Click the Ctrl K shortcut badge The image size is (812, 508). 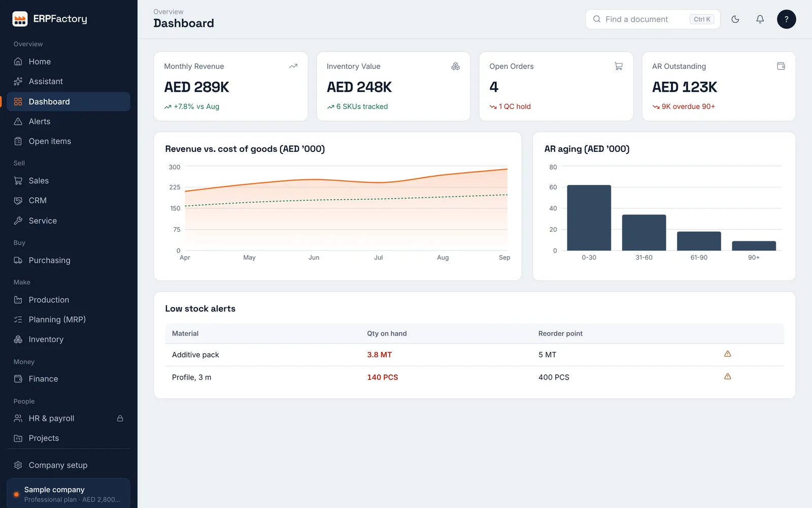tap(702, 19)
